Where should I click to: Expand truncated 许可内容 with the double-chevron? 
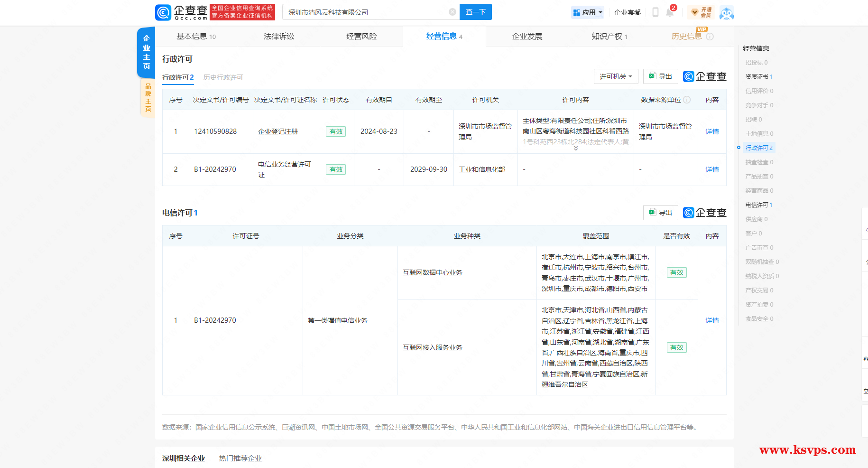point(575,148)
